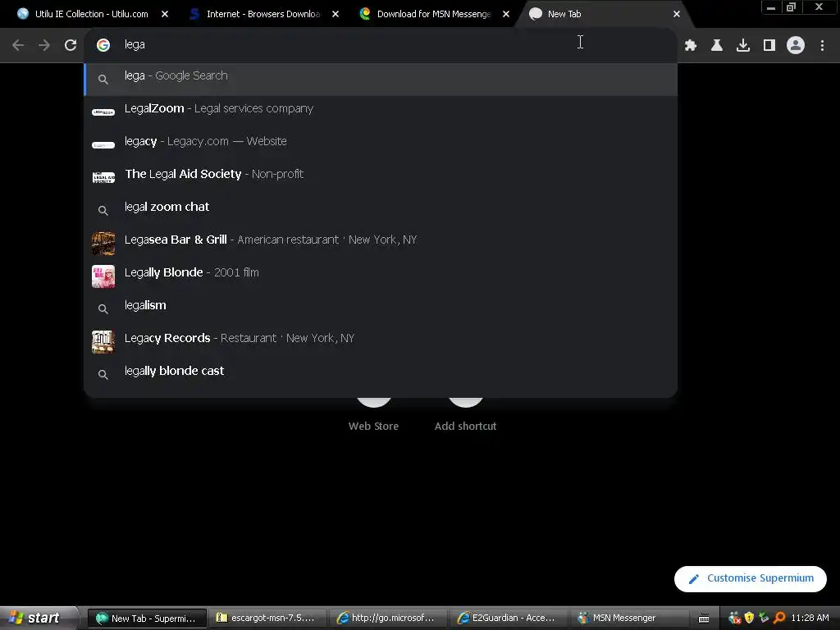Image resolution: width=840 pixels, height=630 pixels.
Task: Open http://go.microsoft taskbar window
Action: point(387,618)
